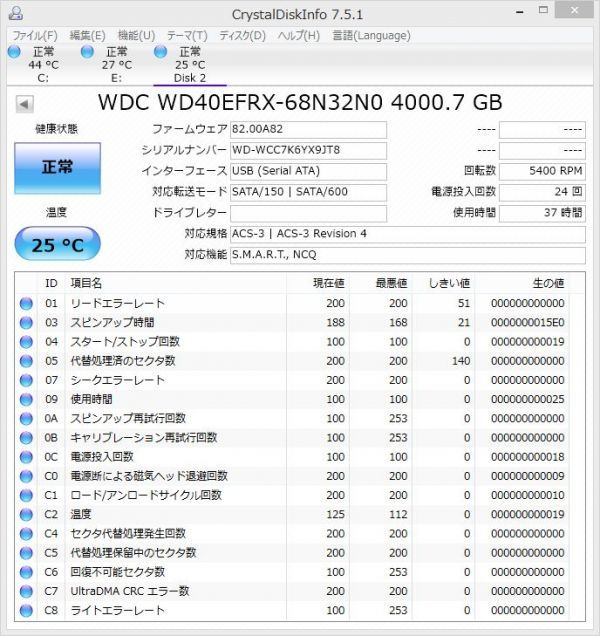
Task: Select the スピンアップ時間 attribute name
Action: [112, 323]
